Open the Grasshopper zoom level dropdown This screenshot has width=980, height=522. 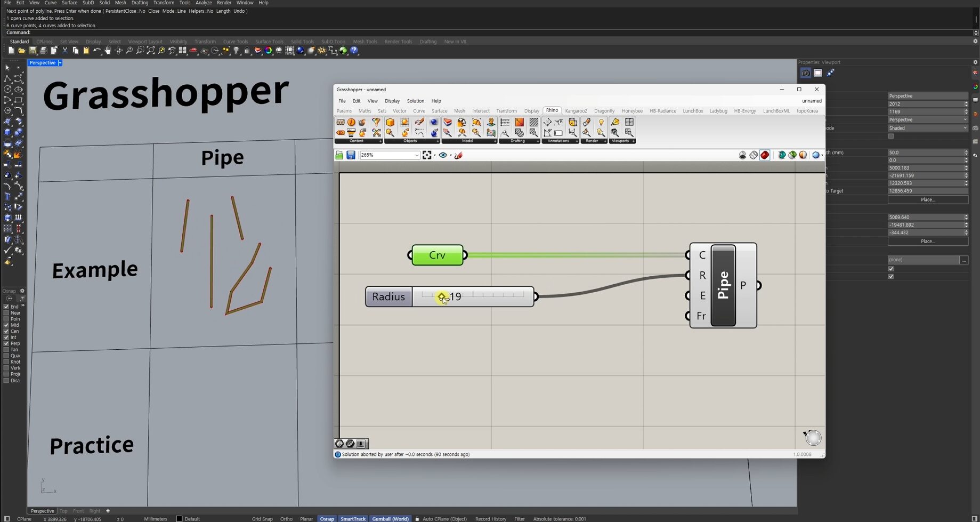[417, 155]
